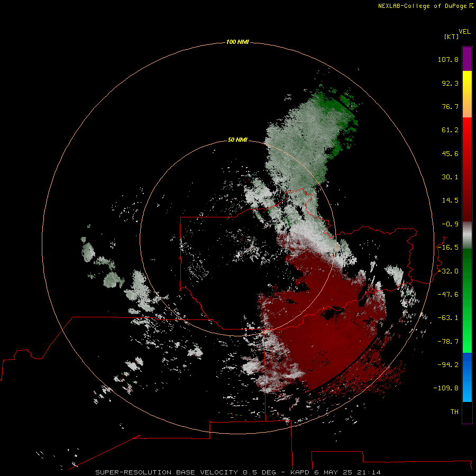The width and height of the screenshot is (476, 476).
Task: Click the -94.2 legend value
Action: coord(448,365)
